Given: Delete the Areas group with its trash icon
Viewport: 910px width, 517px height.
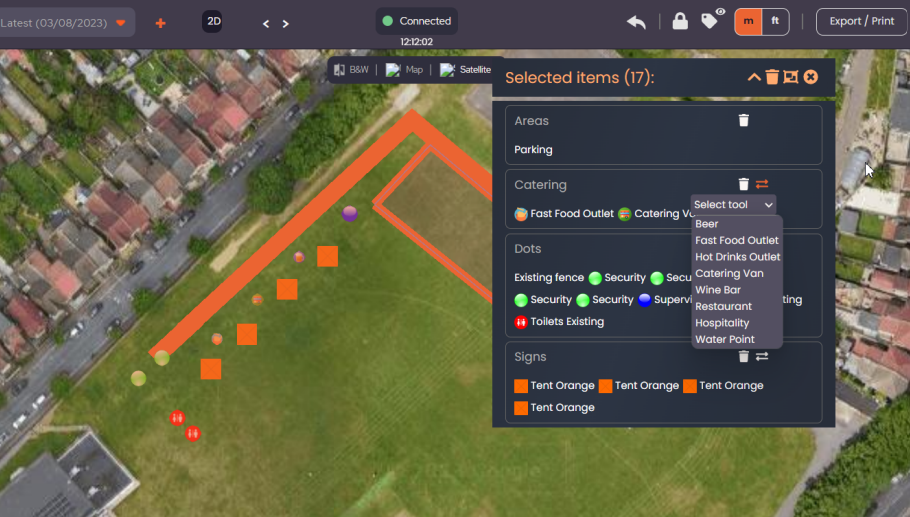Looking at the screenshot, I should click(x=743, y=120).
